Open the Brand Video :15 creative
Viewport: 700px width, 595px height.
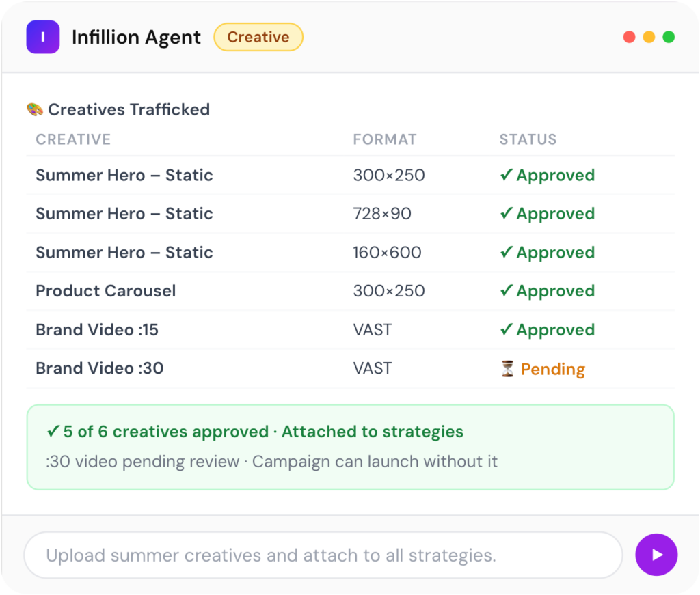[97, 330]
